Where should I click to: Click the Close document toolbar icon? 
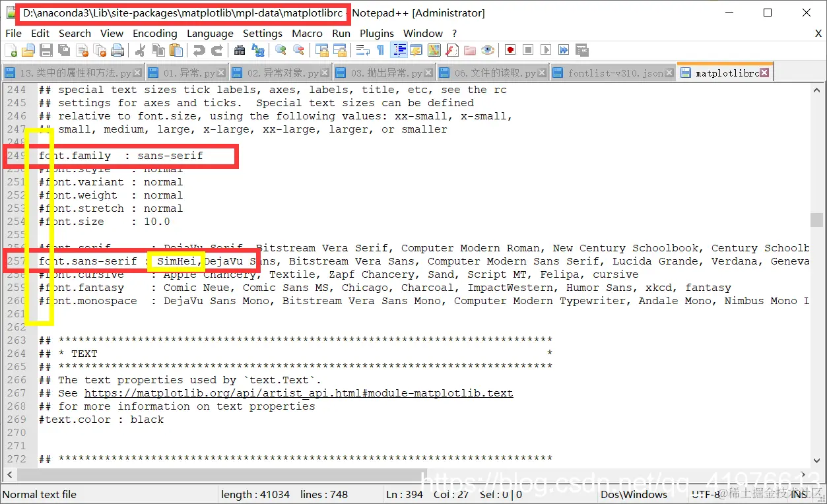82,50
